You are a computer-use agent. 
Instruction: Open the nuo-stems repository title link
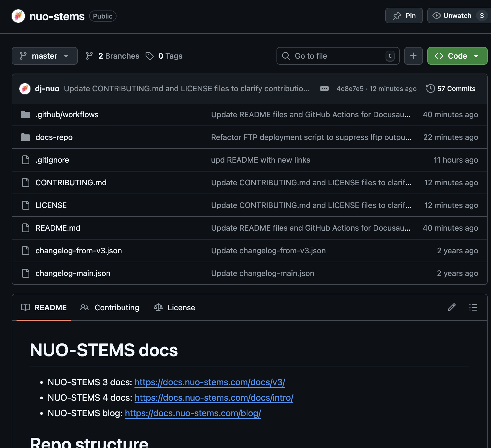coord(57,16)
